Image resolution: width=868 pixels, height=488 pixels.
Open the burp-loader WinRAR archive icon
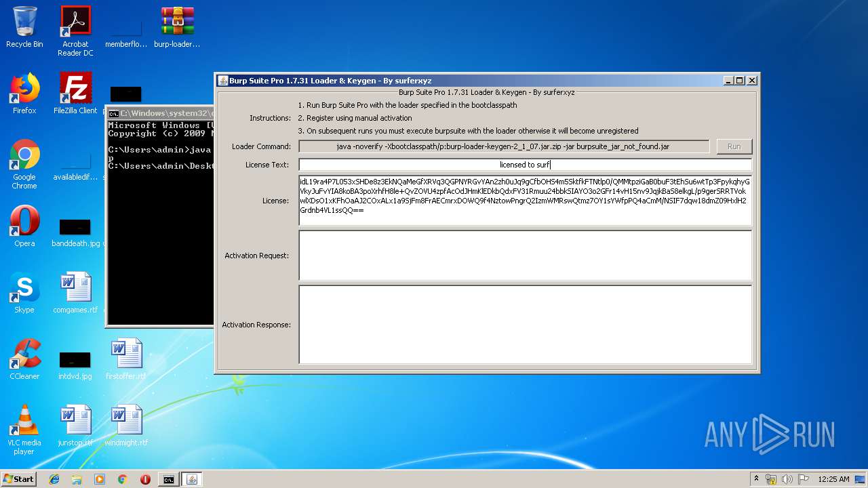click(x=177, y=27)
